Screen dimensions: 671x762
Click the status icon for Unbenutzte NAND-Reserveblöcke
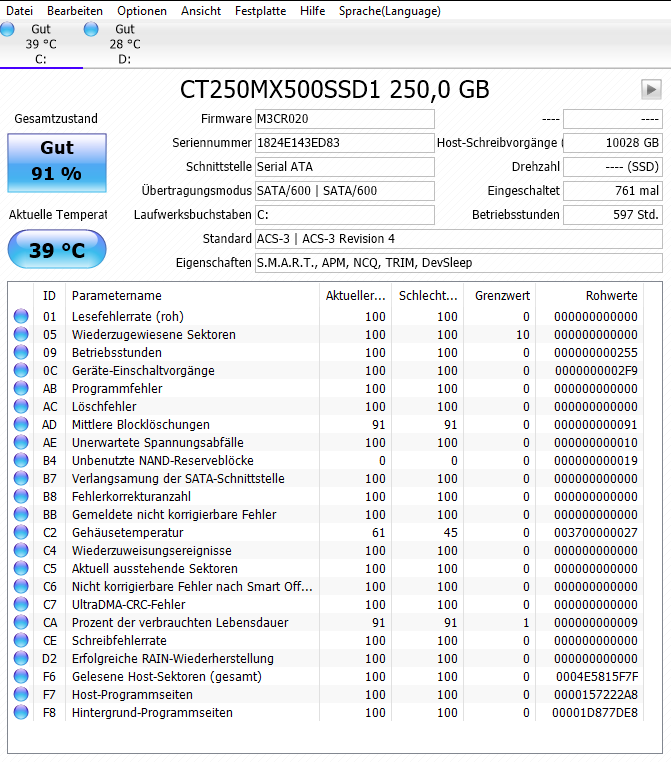pyautogui.click(x=21, y=460)
